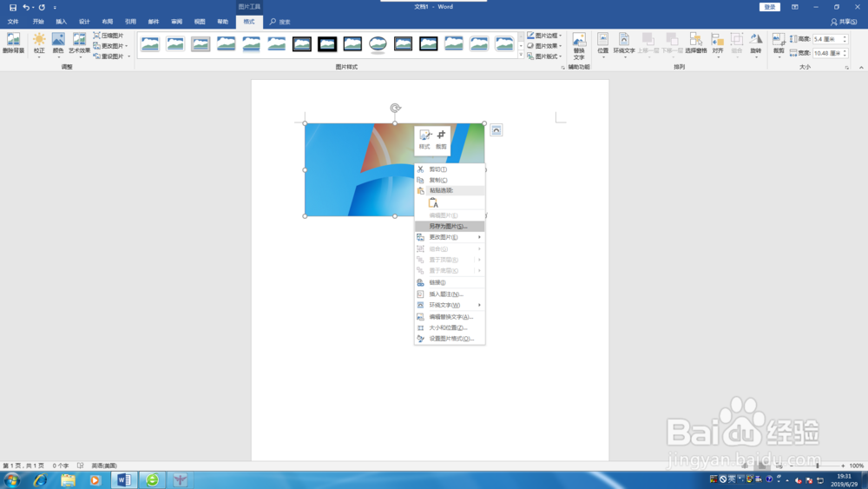
Task: Select 复制 copy in context menu
Action: click(x=450, y=180)
